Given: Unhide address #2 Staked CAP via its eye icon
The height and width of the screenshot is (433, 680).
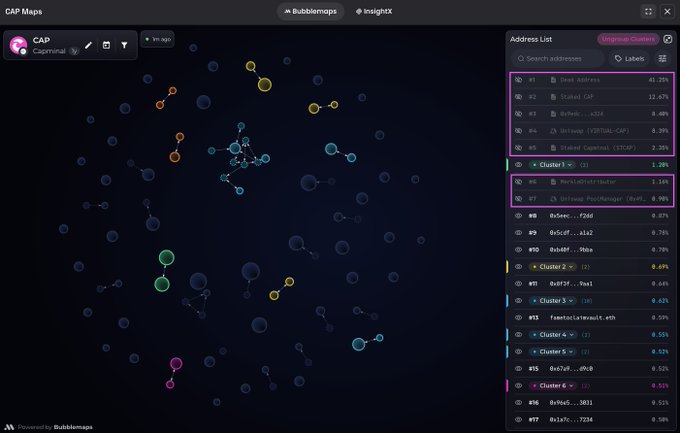Looking at the screenshot, I should pos(518,97).
